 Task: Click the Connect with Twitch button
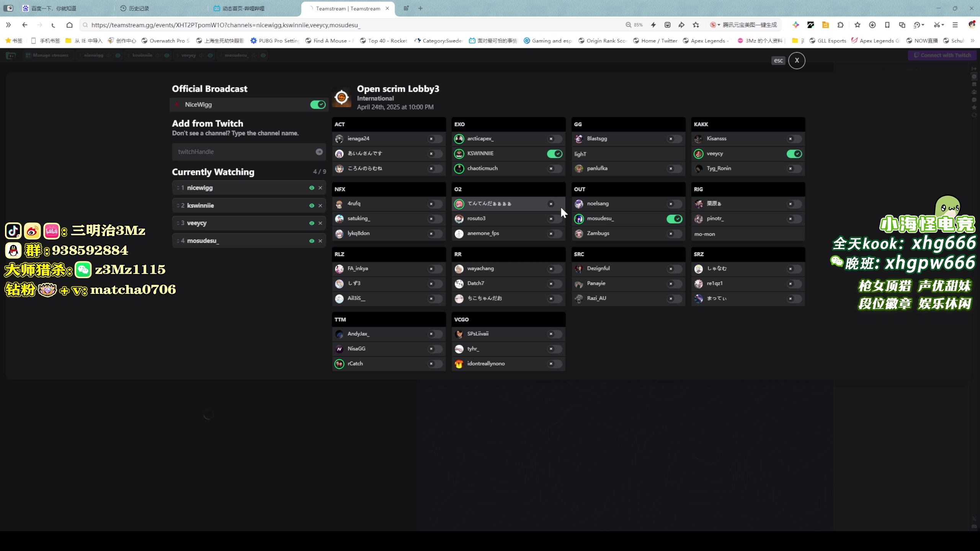pos(942,55)
